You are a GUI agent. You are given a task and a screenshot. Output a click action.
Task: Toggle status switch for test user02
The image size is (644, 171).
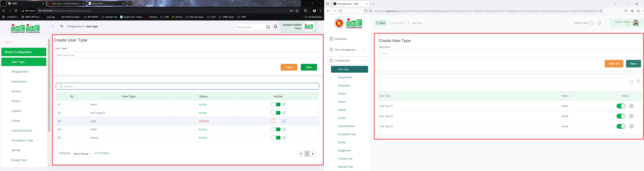[276, 113]
